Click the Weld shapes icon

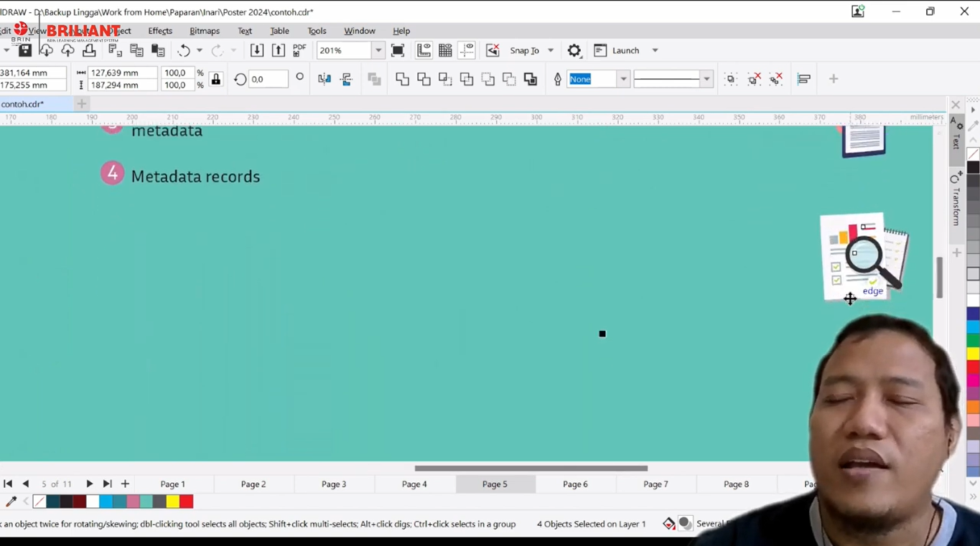tap(402, 79)
